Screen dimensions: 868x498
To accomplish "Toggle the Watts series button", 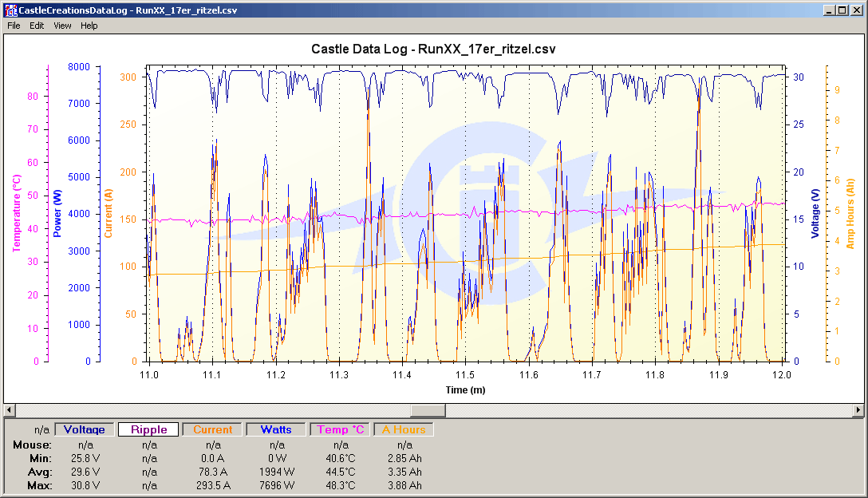I will 276,429.
